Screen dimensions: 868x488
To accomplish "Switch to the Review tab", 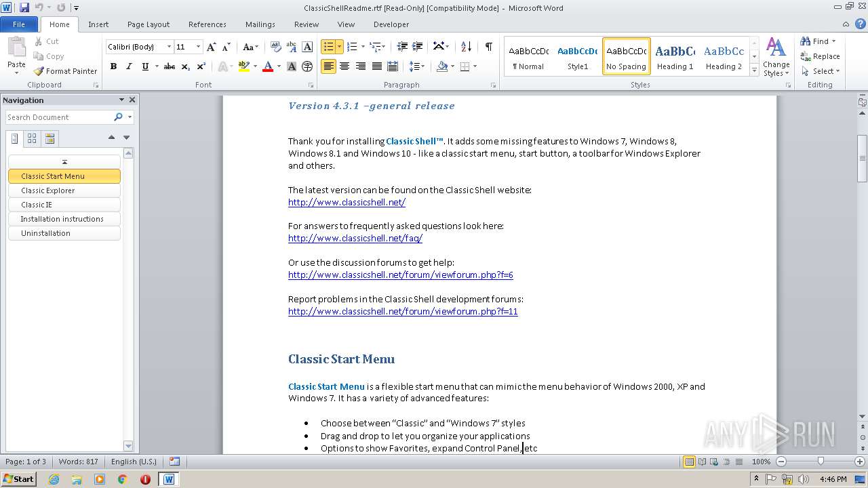I will click(307, 24).
